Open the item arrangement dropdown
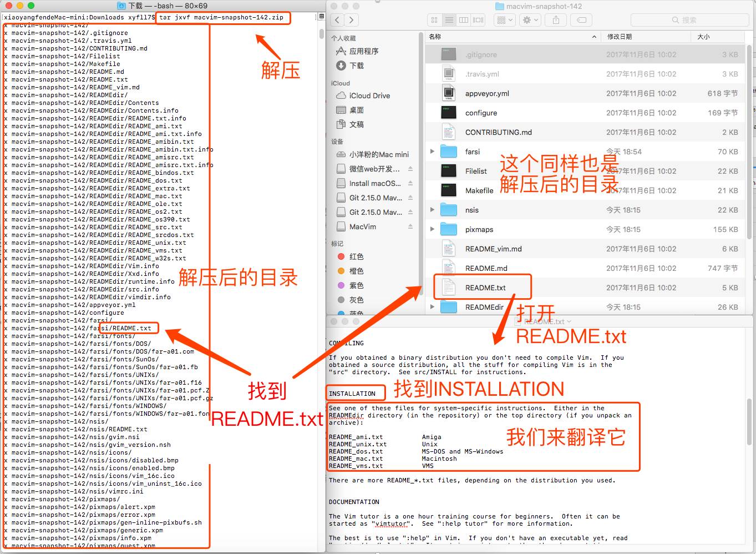Viewport: 756px width, 554px height. (x=505, y=20)
